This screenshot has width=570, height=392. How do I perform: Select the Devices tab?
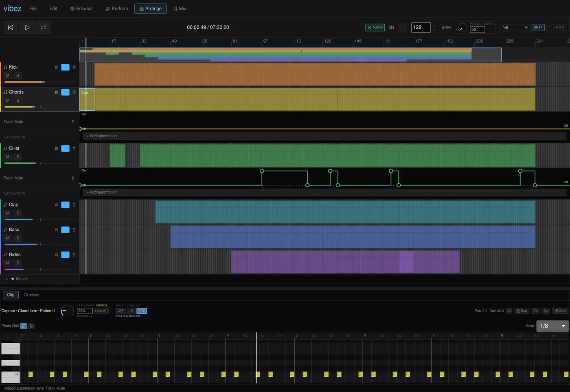32,295
